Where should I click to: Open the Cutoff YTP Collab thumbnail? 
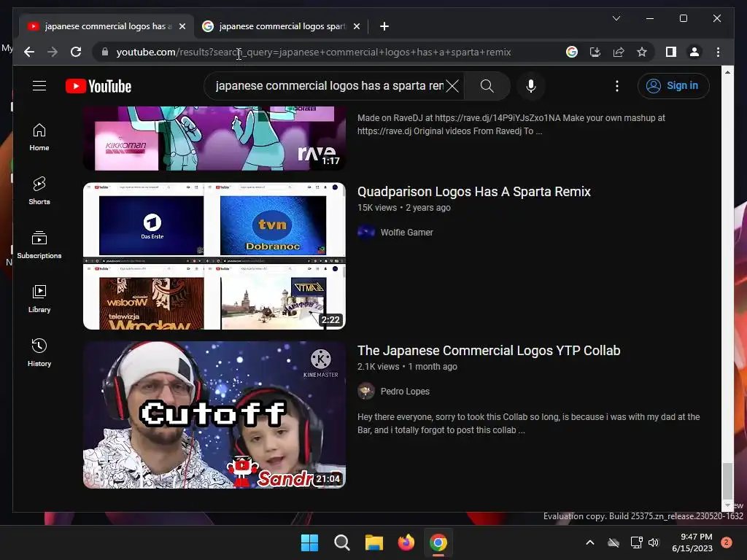214,415
